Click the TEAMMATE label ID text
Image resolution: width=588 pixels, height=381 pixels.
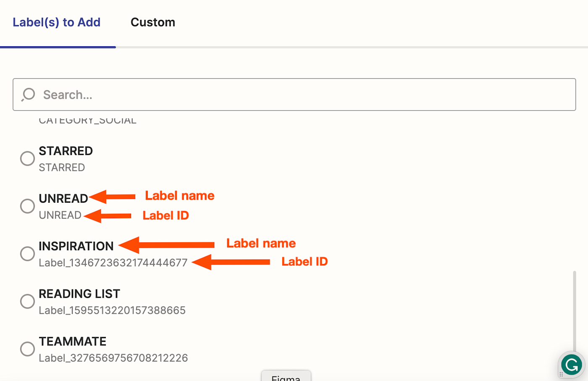[x=113, y=358]
